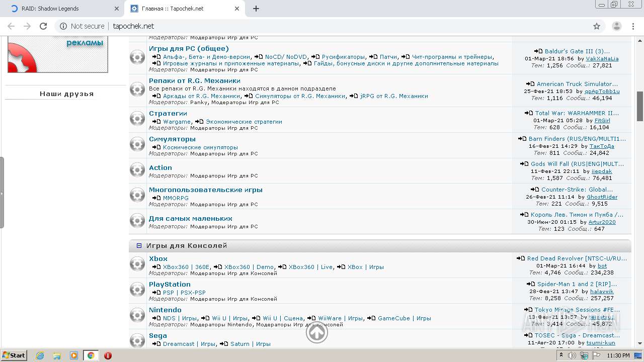This screenshot has height=362, width=644.
Task: Open the Репаки от R.G. Механики forum
Action: [195, 80]
